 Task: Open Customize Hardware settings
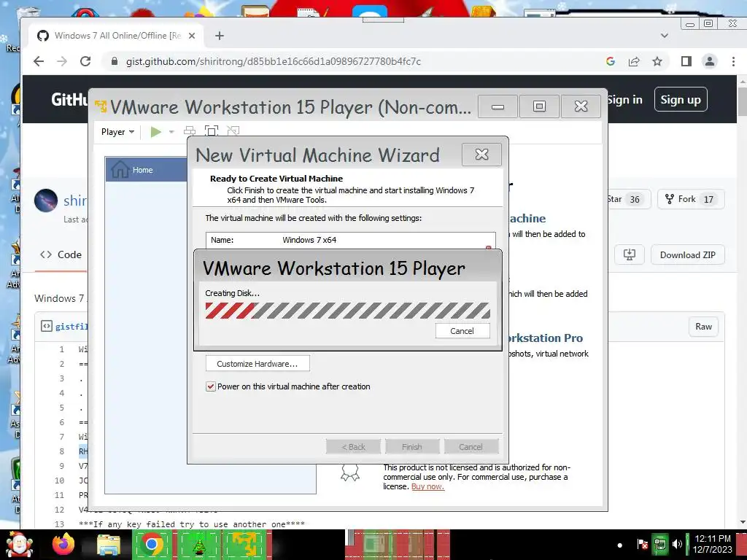258,364
